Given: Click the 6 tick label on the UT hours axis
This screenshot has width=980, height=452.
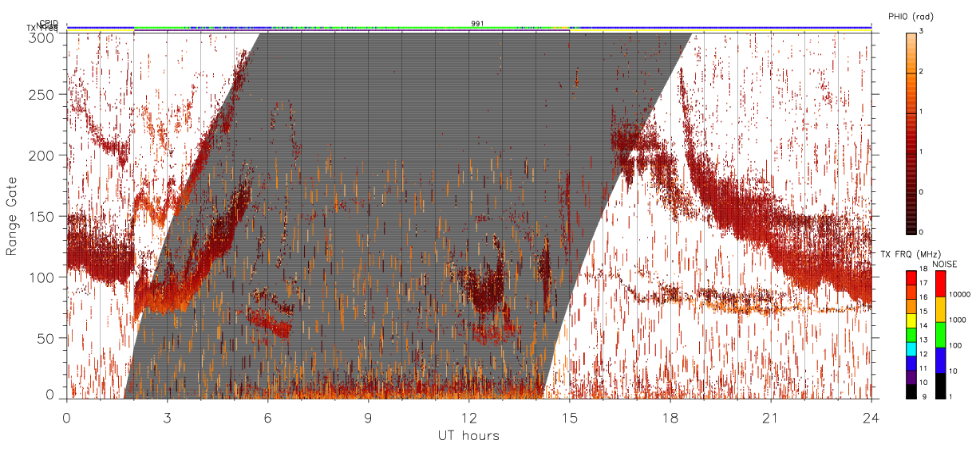Looking at the screenshot, I should tap(268, 418).
